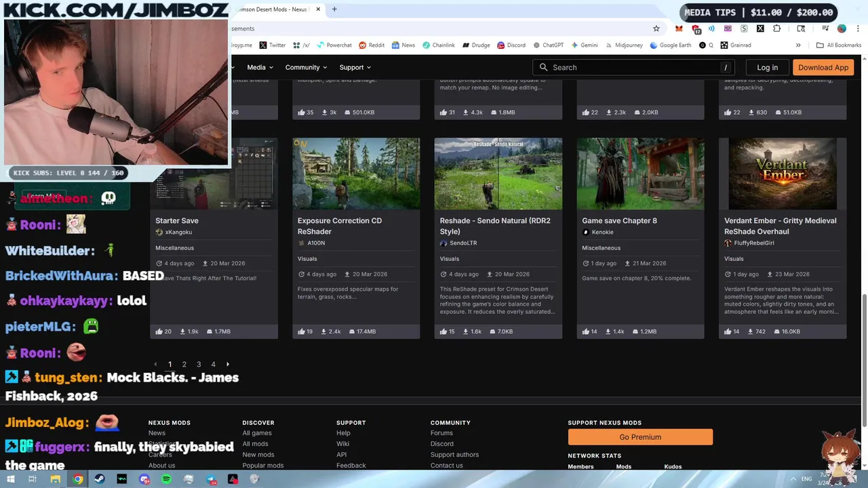Viewport: 868px width, 488px height.
Task: Open the Starter Save mod title
Action: pyautogui.click(x=177, y=220)
